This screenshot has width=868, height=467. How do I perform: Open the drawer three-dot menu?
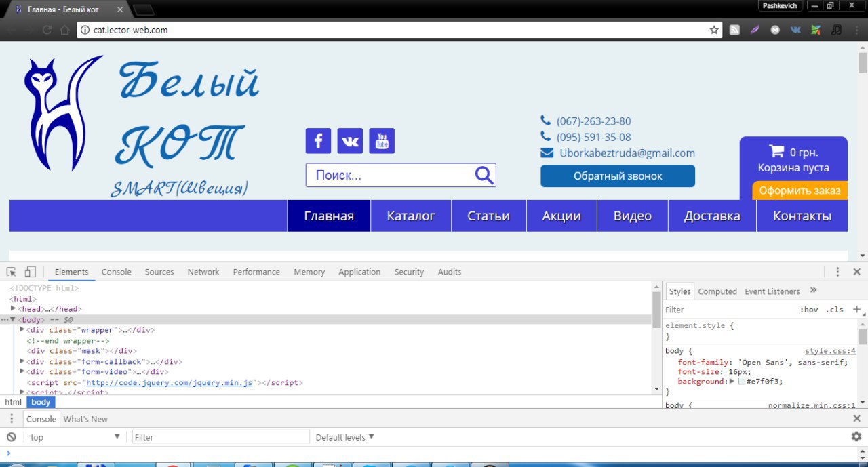click(12, 419)
